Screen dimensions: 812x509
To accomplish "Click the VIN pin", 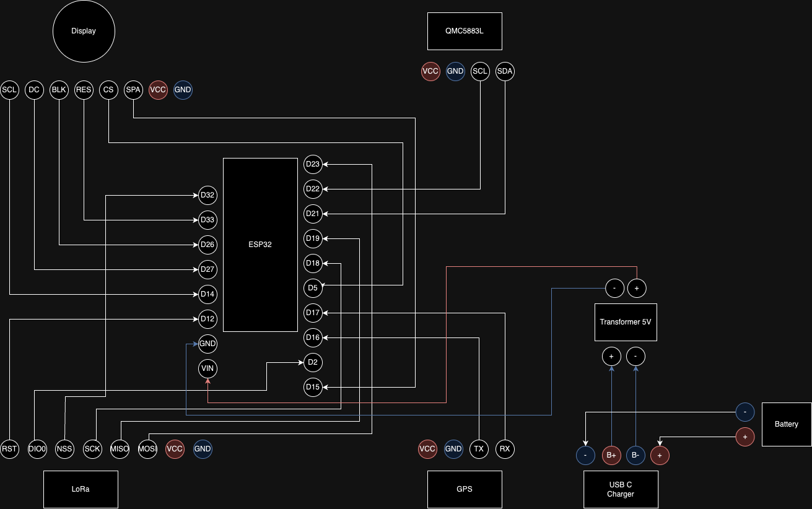I will tap(207, 369).
